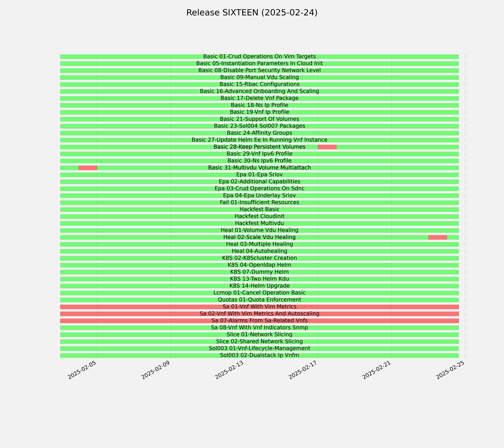Select the Sol003 02-Dualstack Ip Vnfm row
The image size is (504, 448).
point(259,356)
